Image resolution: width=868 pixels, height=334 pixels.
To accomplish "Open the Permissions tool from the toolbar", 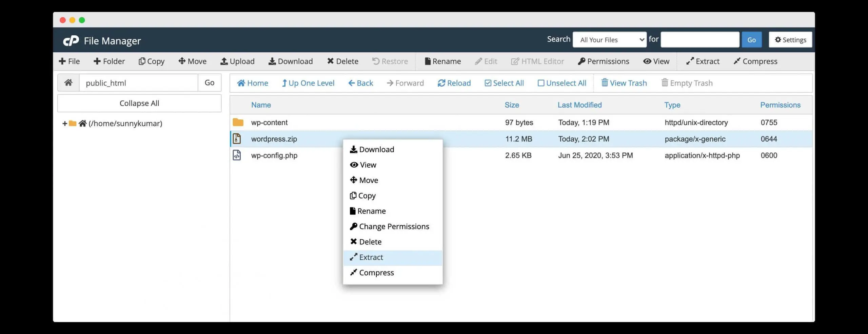I will [x=604, y=61].
